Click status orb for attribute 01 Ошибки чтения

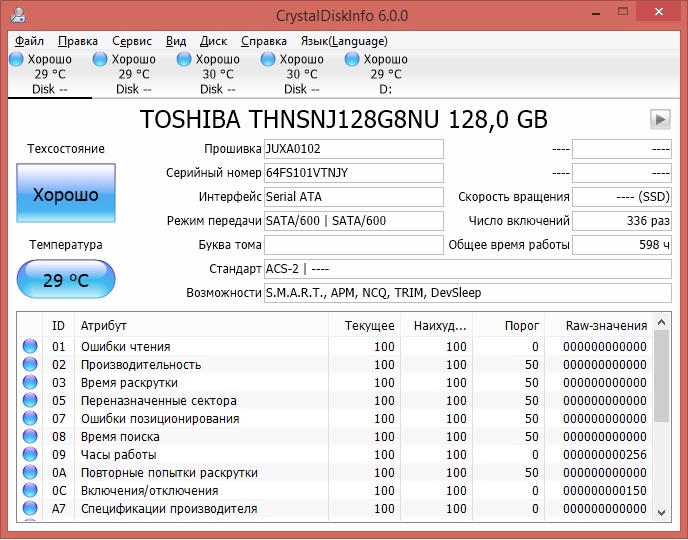(x=29, y=347)
